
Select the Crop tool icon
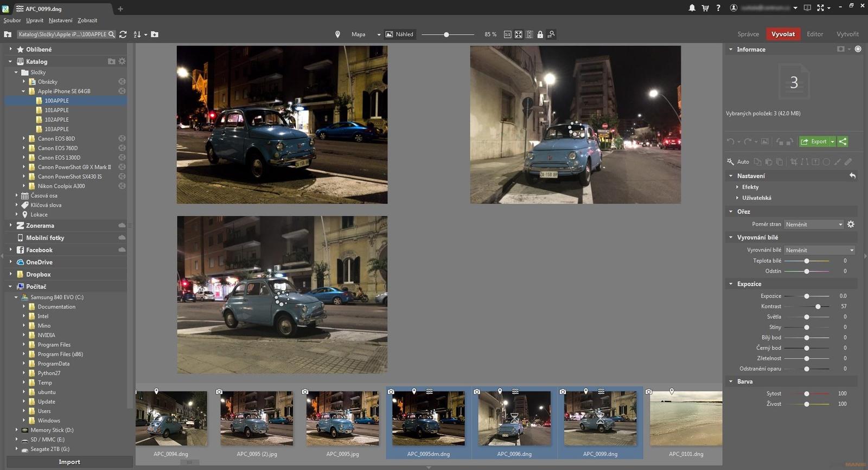click(x=794, y=162)
